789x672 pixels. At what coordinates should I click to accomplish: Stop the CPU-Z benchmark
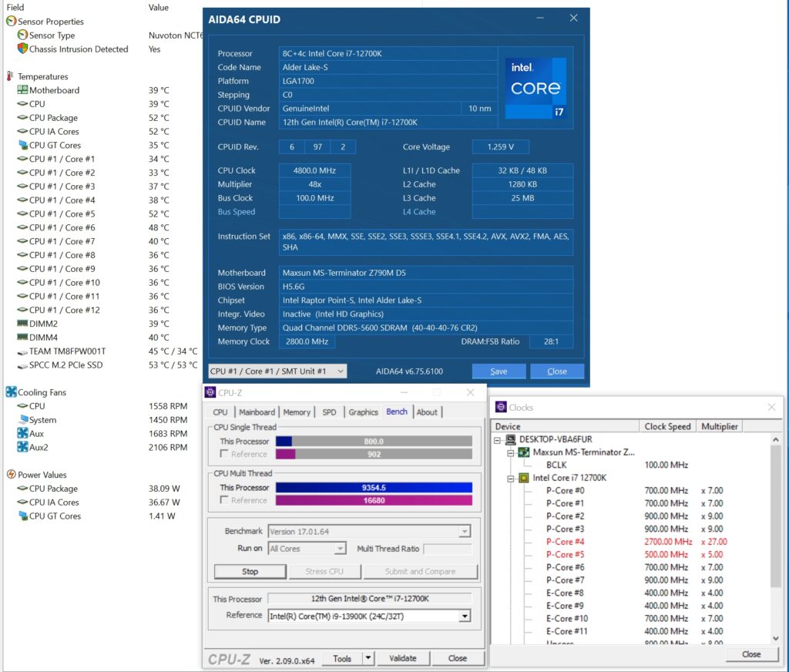coord(250,571)
